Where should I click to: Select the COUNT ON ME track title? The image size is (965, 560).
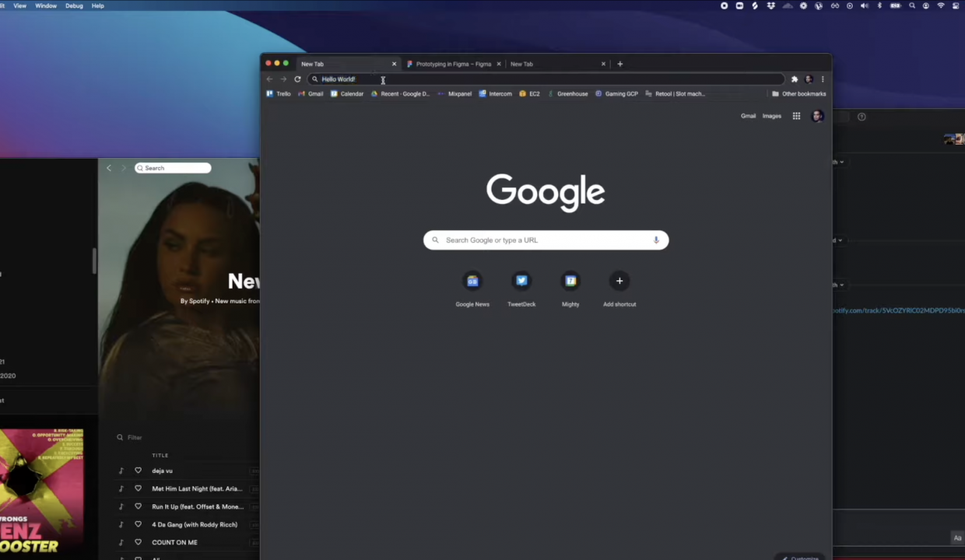tap(174, 542)
